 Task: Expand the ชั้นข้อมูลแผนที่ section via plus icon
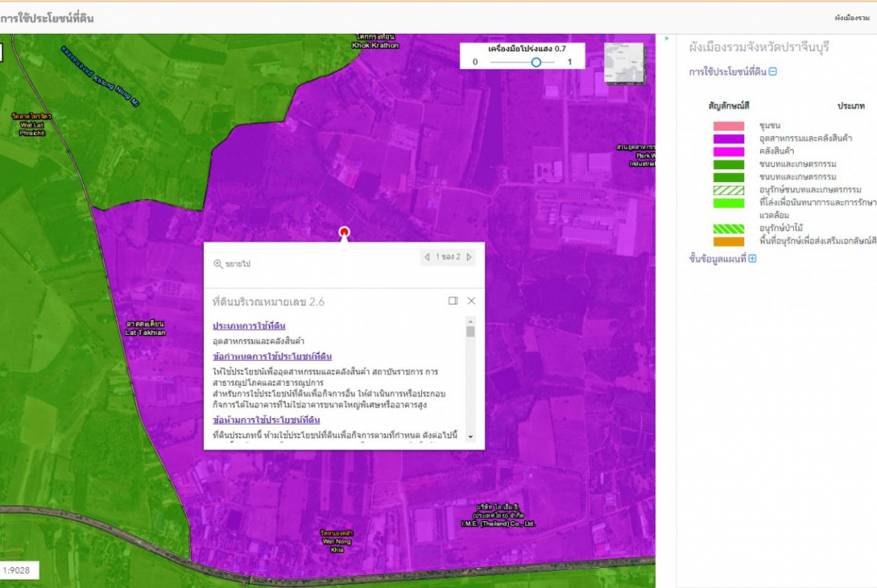point(753,258)
